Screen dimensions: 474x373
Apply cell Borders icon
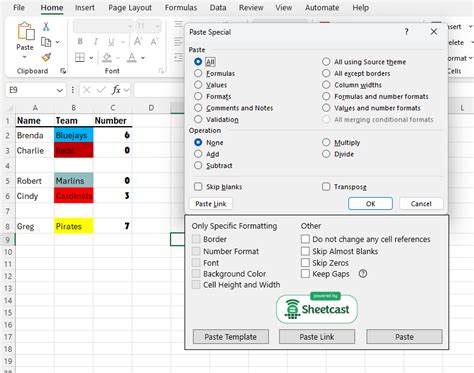[x=80, y=57]
